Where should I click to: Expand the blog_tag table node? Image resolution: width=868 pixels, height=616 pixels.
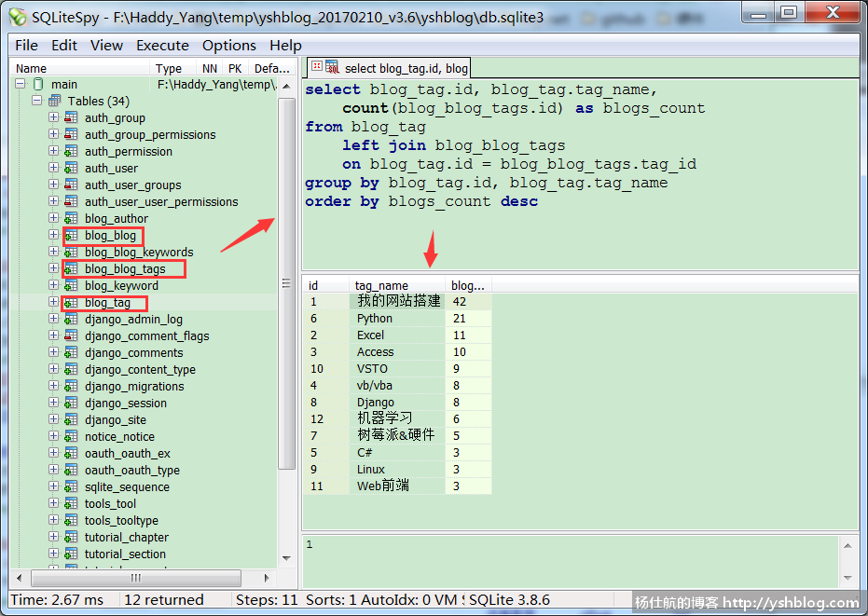(54, 302)
